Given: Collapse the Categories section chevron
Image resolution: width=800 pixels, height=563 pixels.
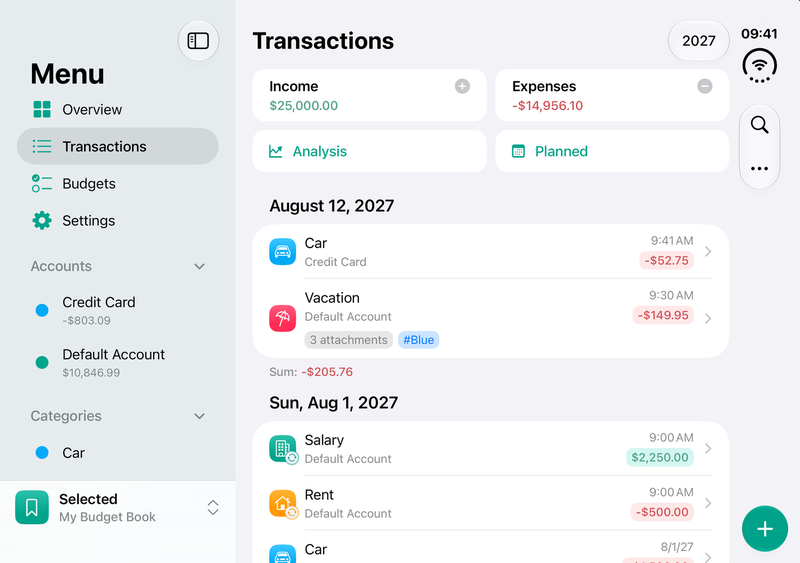Looking at the screenshot, I should coord(199,416).
